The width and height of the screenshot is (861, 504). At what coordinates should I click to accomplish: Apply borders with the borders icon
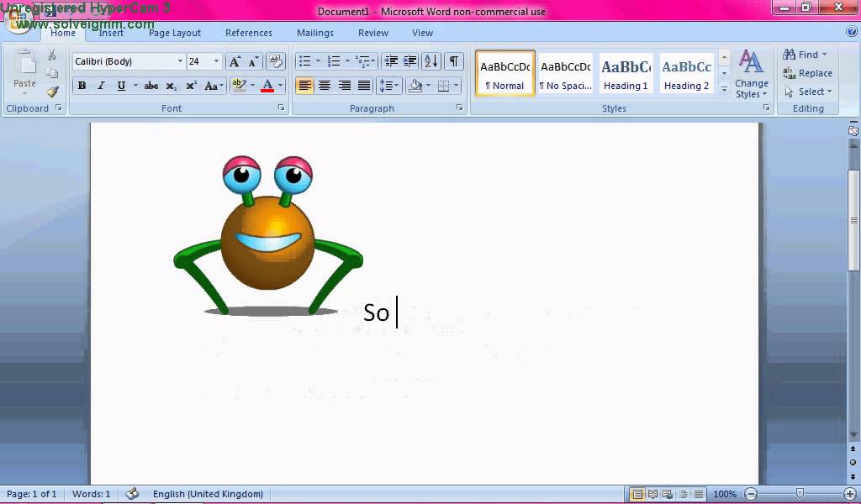click(444, 86)
